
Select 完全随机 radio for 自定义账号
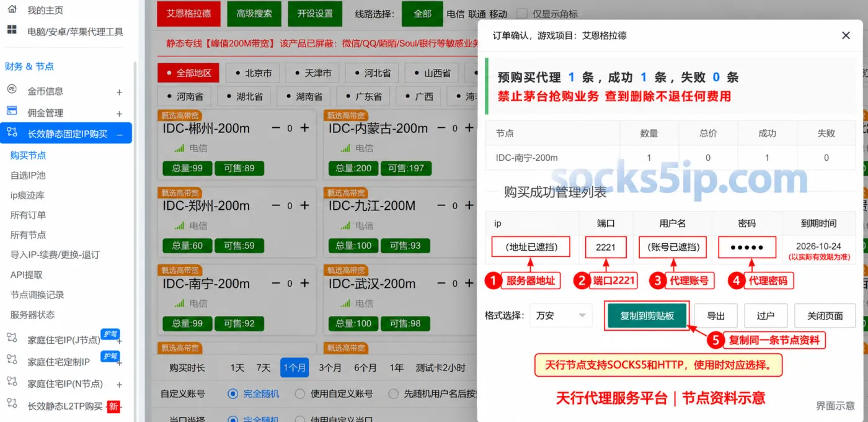coord(232,393)
